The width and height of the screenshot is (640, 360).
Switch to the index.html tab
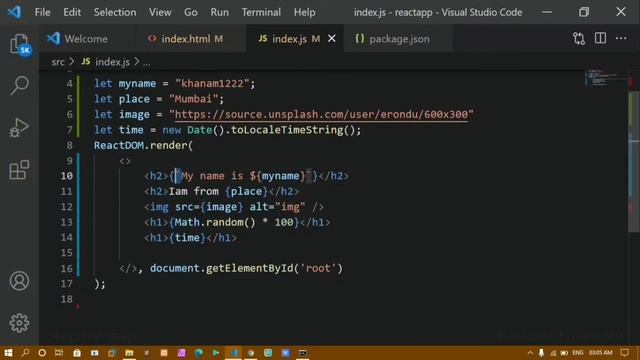[x=191, y=39]
